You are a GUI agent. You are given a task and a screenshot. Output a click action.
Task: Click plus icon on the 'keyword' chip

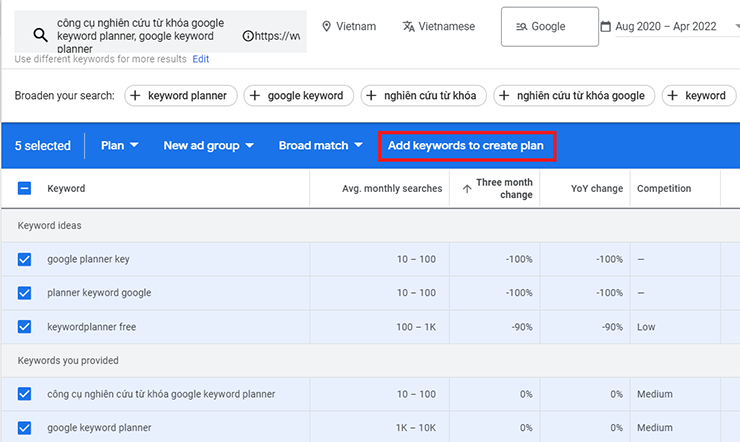(673, 96)
